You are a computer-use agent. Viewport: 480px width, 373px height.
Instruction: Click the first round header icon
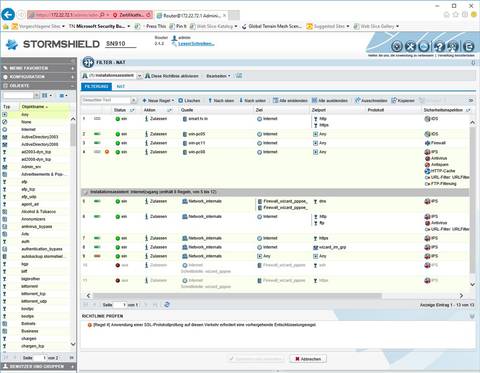[x=397, y=46]
